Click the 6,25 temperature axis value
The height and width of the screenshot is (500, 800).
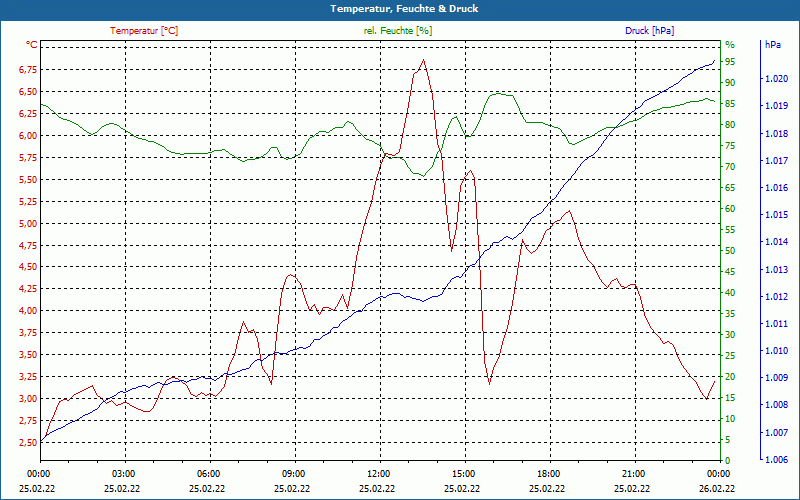pos(28,113)
